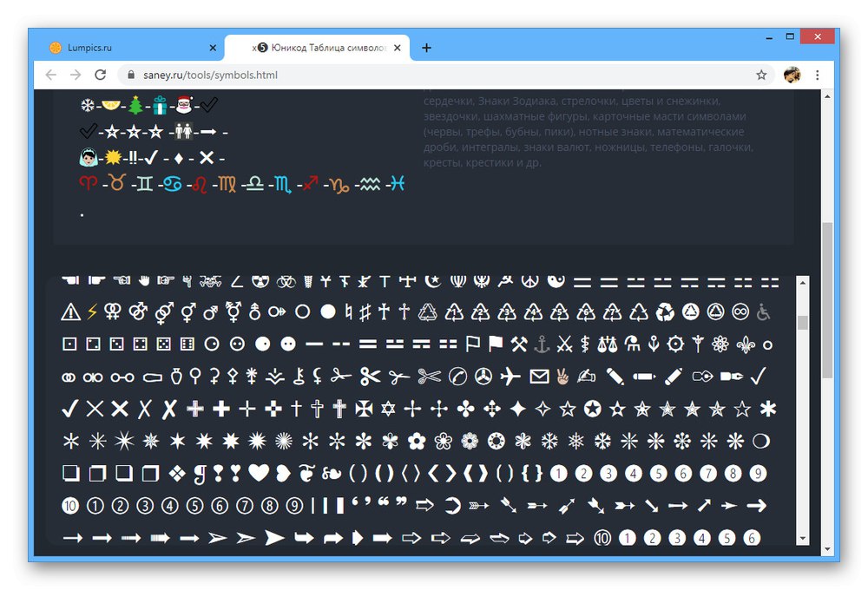Click the yellow sun emoji
Viewport: 868px width, 590px height.
tap(113, 158)
